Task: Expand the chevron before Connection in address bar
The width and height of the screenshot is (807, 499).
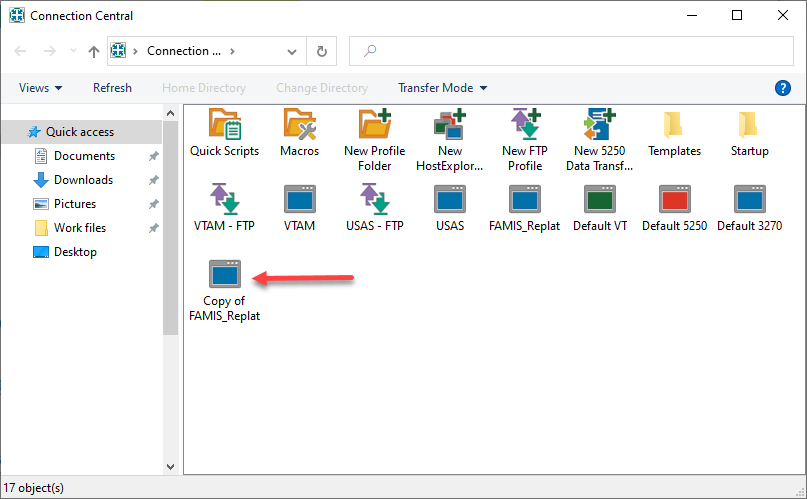Action: click(x=135, y=51)
